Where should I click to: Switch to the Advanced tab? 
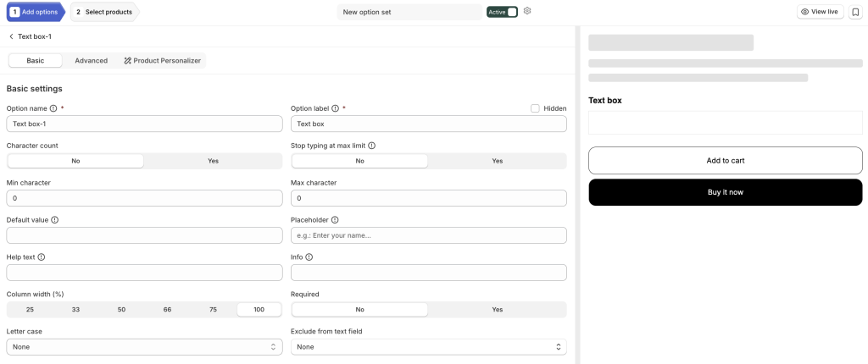[92, 61]
